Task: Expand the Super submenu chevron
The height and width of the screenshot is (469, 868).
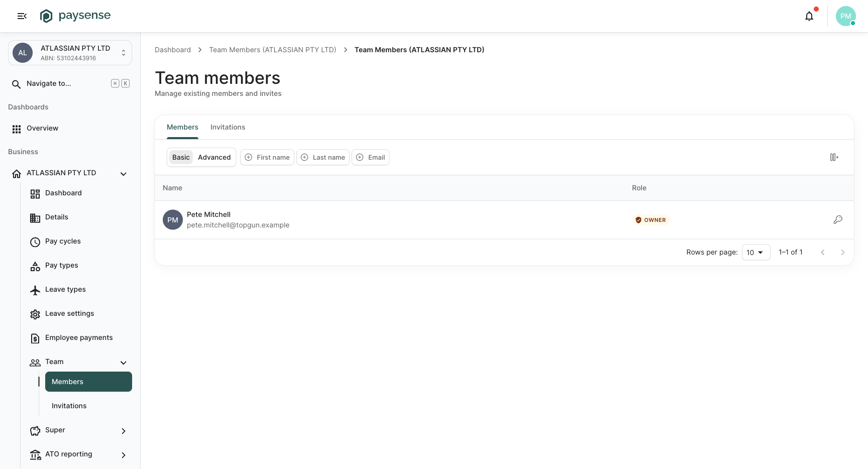Action: tap(124, 431)
